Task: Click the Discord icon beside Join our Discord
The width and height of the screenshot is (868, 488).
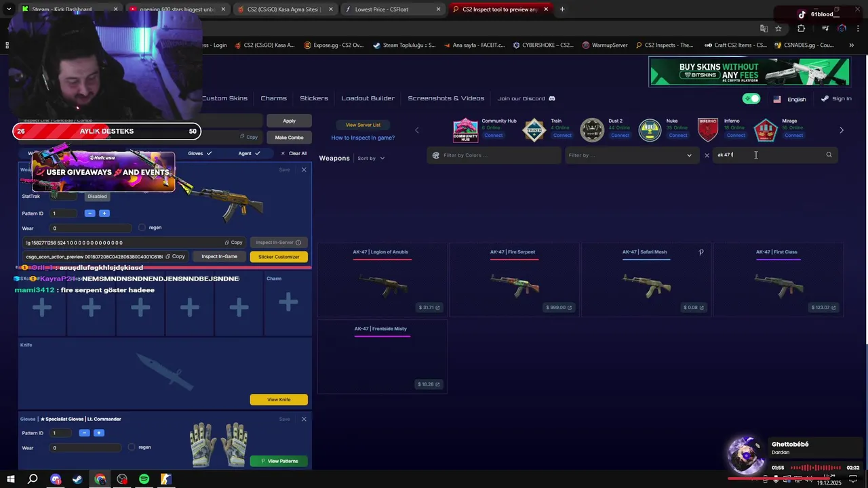Action: (x=552, y=99)
